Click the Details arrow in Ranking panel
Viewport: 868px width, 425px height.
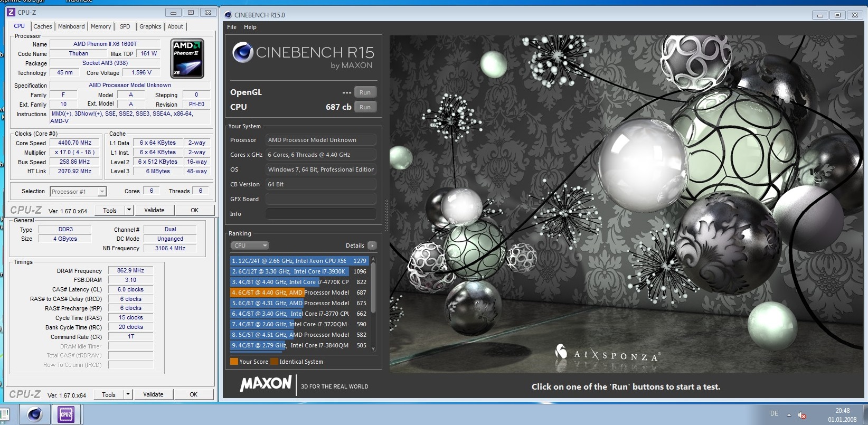click(372, 245)
